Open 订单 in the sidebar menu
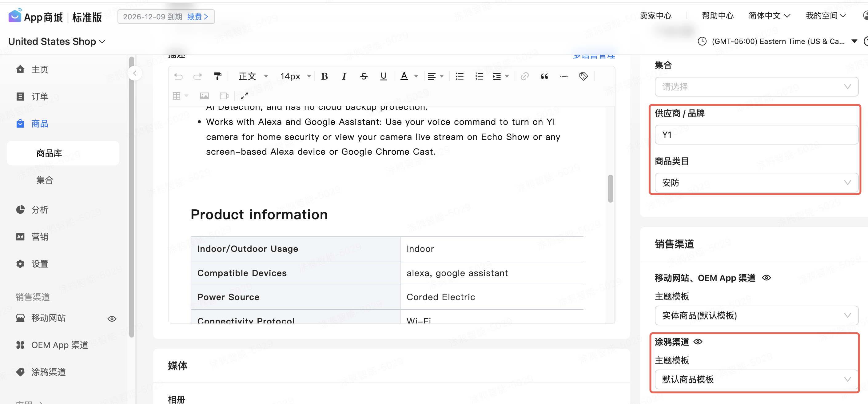The height and width of the screenshot is (404, 868). [x=40, y=97]
